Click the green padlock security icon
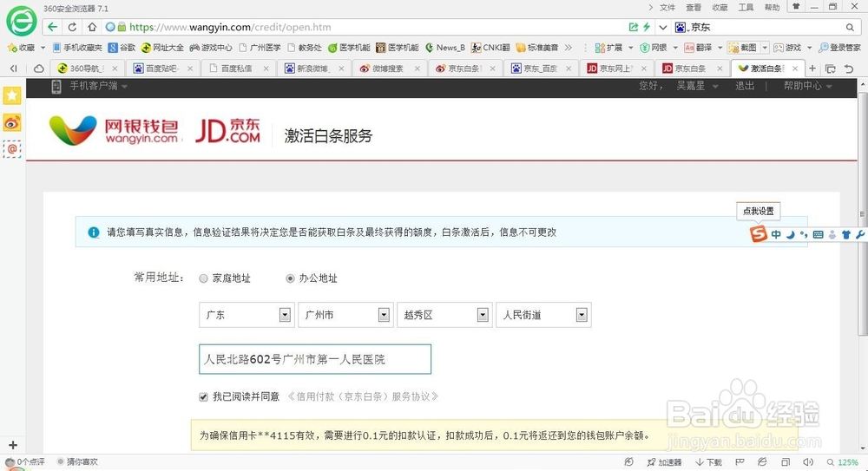The width and height of the screenshot is (868, 471). (122, 27)
